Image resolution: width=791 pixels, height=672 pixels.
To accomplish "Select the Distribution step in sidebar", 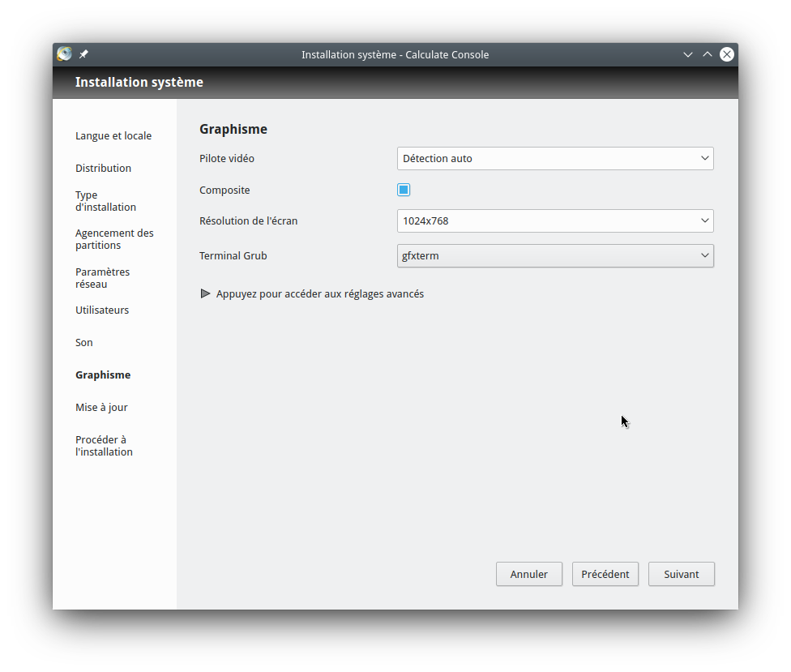I will pyautogui.click(x=103, y=169).
